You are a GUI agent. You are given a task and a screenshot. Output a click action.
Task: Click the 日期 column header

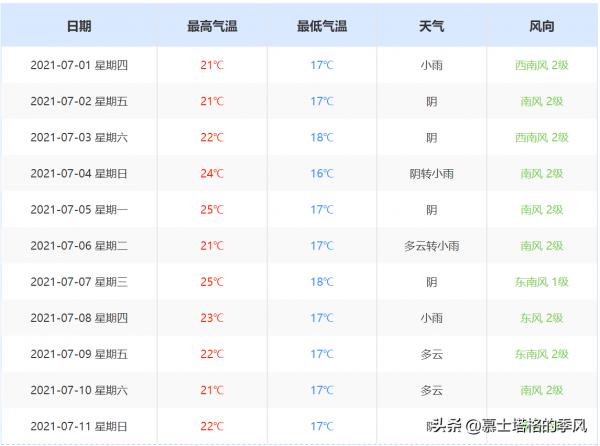79,26
